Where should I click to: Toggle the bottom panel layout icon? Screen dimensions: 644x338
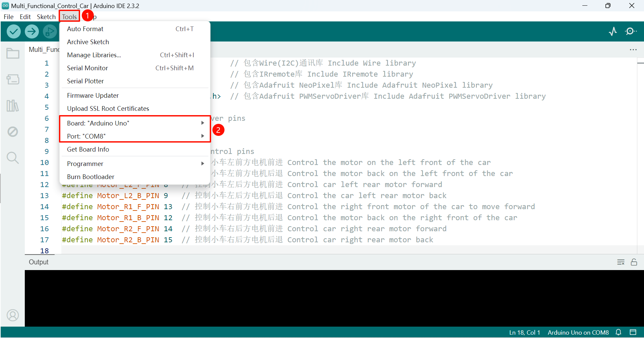[633, 332]
